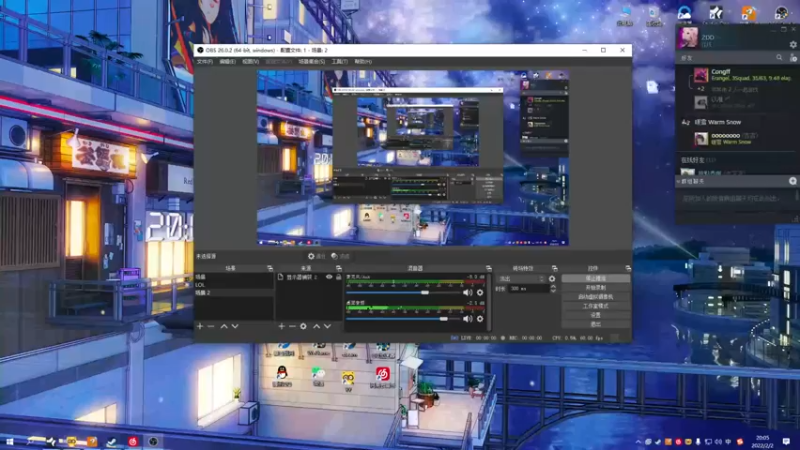
Task: Move the selected source down
Action: (x=328, y=326)
